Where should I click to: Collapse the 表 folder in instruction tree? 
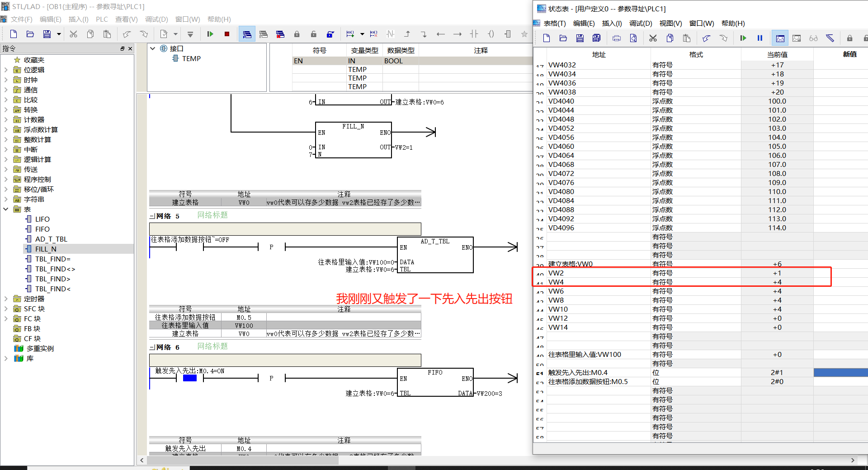(6, 209)
